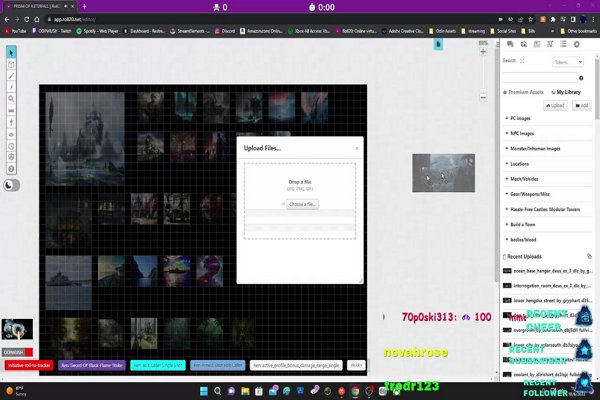Click the icon right of Recent Uploads
The height and width of the screenshot is (400, 600).
coord(589,256)
